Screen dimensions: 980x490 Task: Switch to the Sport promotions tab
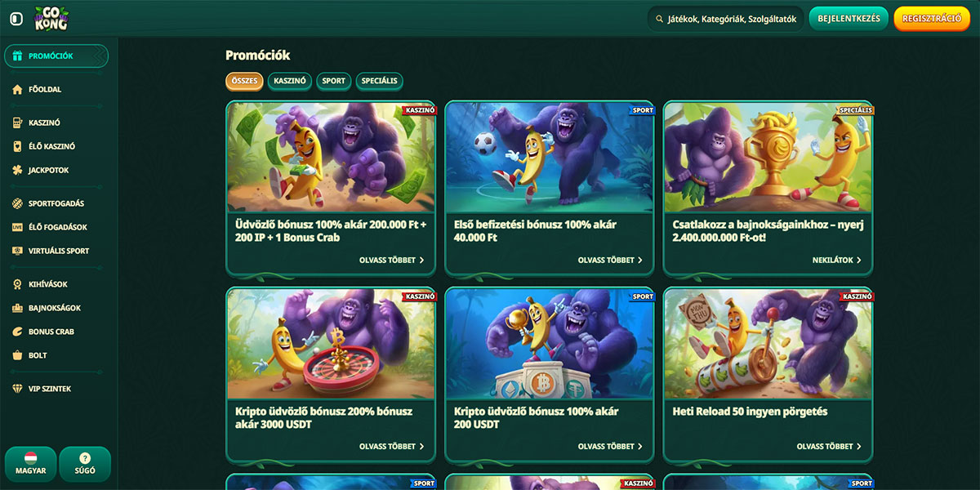coord(333,81)
